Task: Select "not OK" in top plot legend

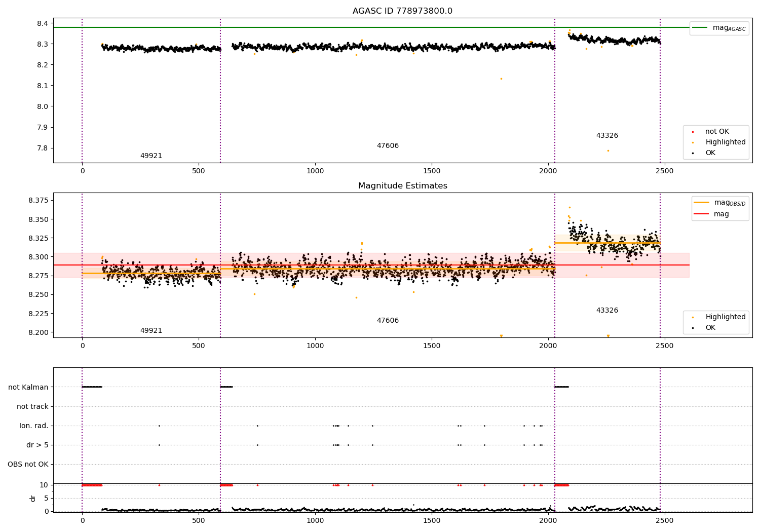Action: click(x=717, y=132)
